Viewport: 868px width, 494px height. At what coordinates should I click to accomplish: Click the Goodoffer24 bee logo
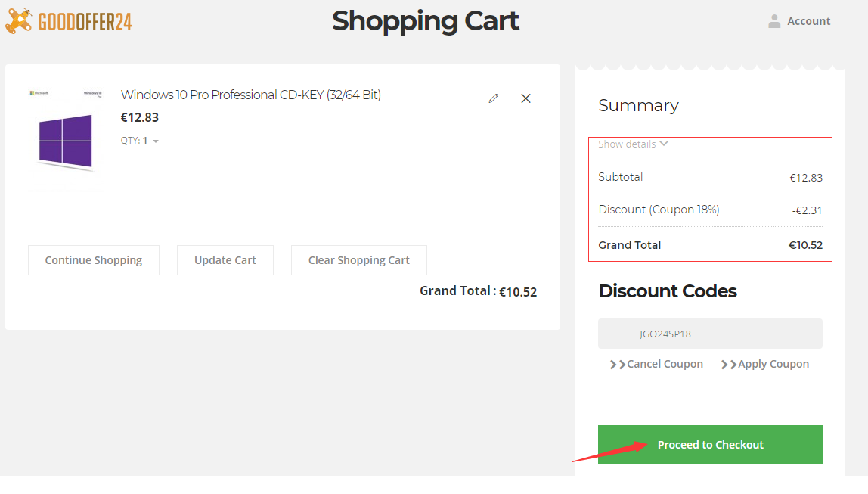[19, 21]
